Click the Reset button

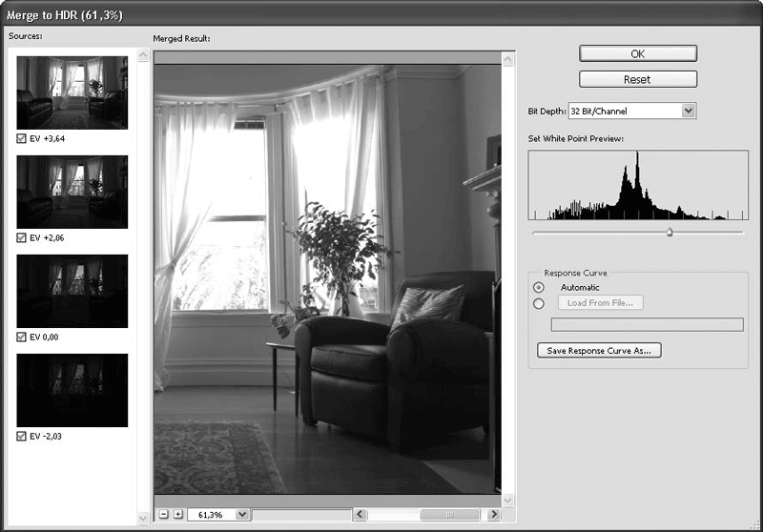coord(637,79)
